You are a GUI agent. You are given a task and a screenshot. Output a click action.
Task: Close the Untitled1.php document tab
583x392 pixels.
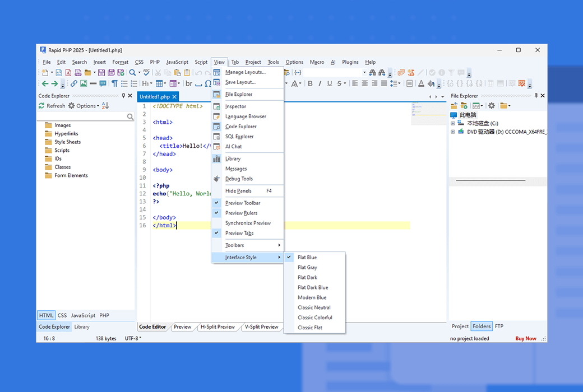174,97
